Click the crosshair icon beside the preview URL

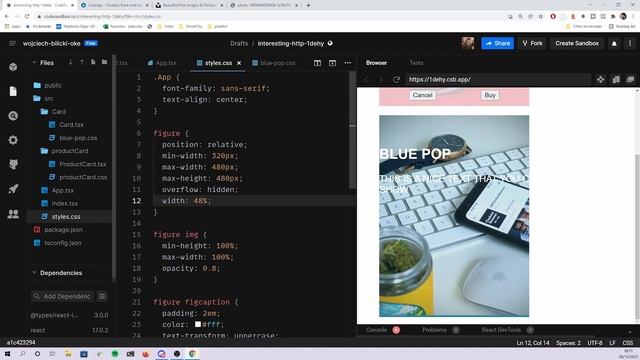(x=600, y=80)
